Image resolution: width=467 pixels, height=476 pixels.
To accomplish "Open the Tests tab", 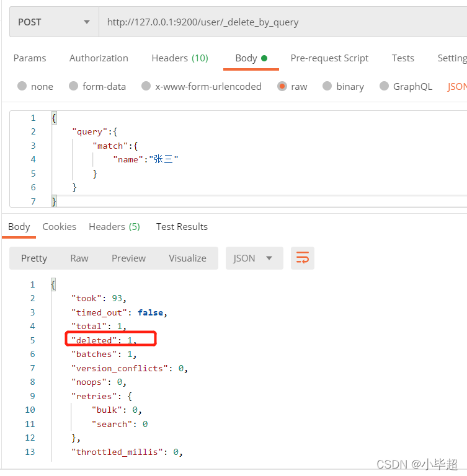I will coord(403,58).
